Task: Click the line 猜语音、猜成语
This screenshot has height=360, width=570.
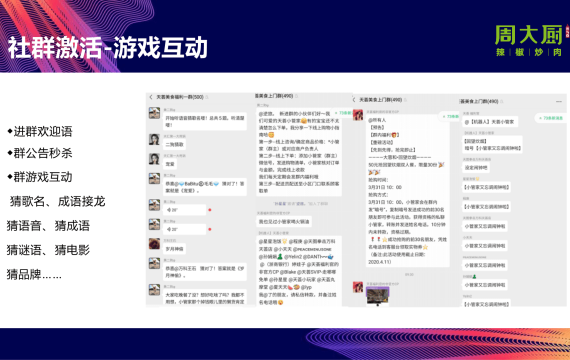Action: (x=48, y=226)
